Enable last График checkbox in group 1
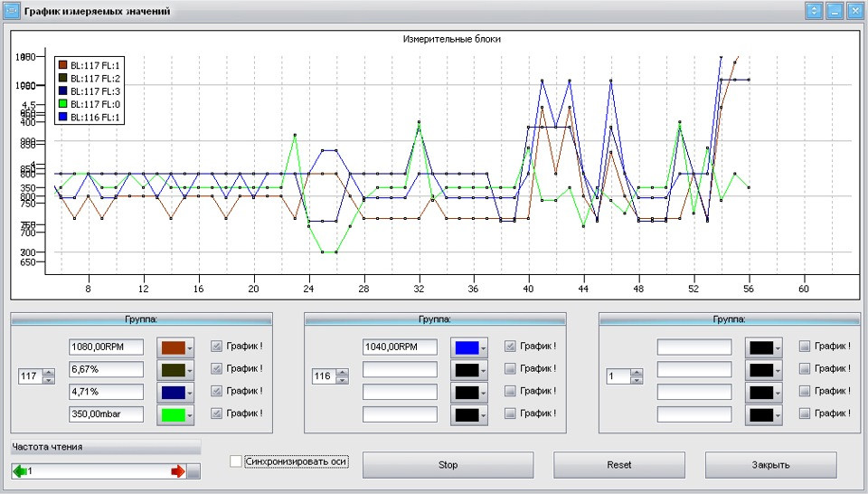 [805, 413]
